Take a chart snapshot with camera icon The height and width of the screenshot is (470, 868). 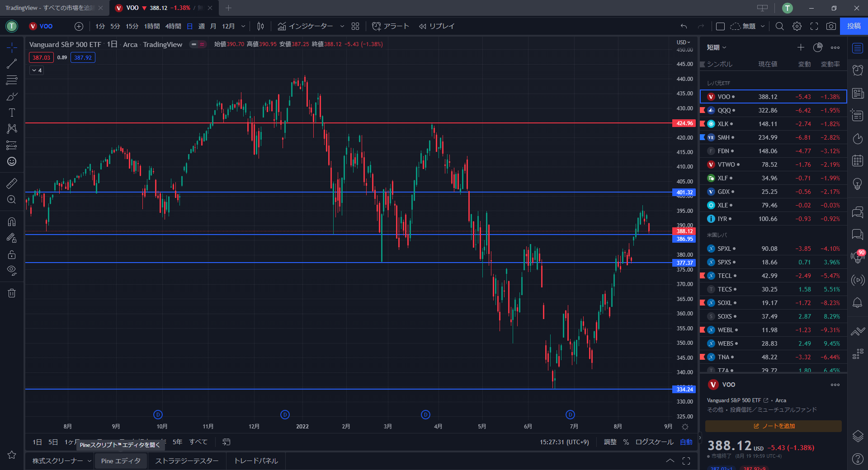[x=831, y=26]
